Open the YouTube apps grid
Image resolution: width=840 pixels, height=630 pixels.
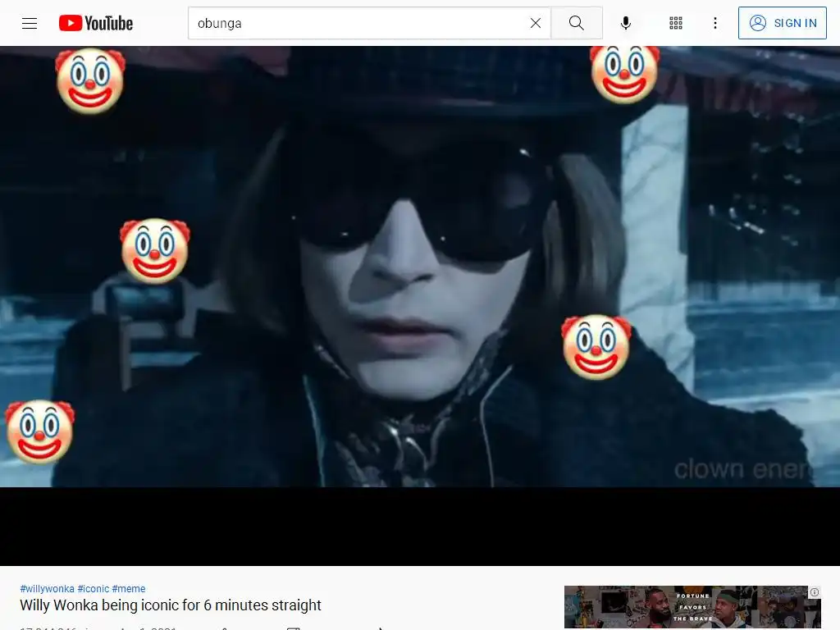pyautogui.click(x=676, y=23)
